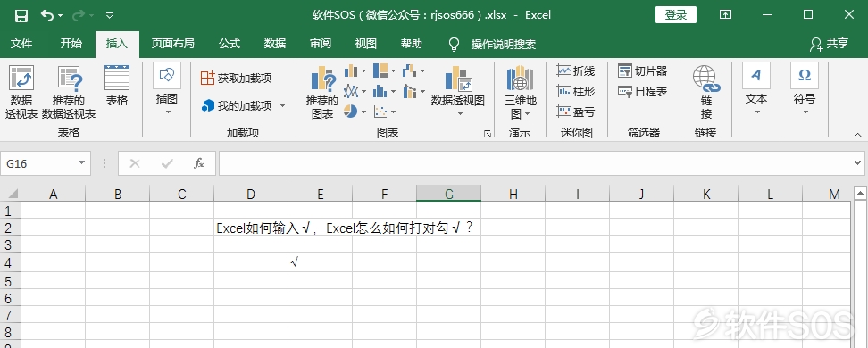Select column G header
Screen dimensions: 868x348
pyautogui.click(x=449, y=194)
